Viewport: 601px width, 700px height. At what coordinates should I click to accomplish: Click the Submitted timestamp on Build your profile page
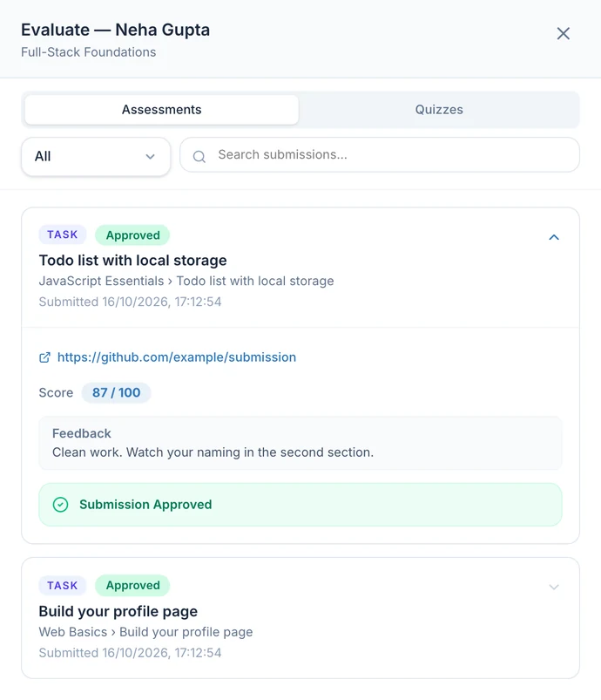coord(131,653)
